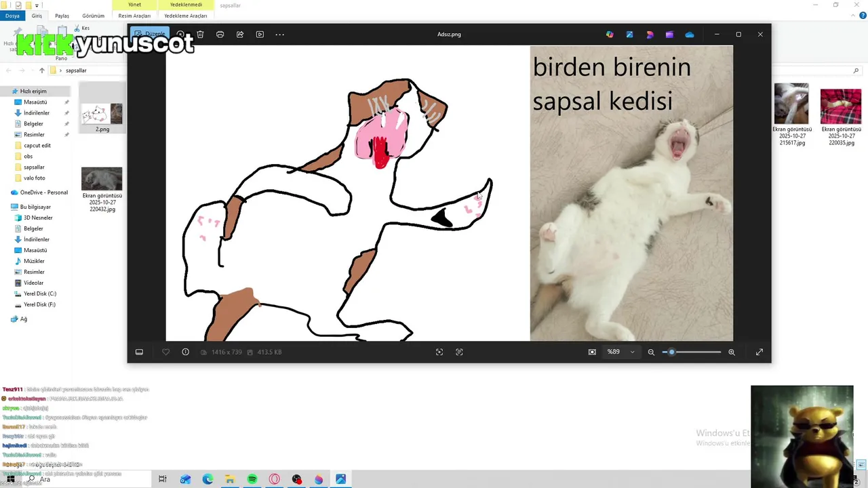Select Masaüstü under quick access
Image resolution: width=868 pixels, height=488 pixels.
pyautogui.click(x=35, y=102)
